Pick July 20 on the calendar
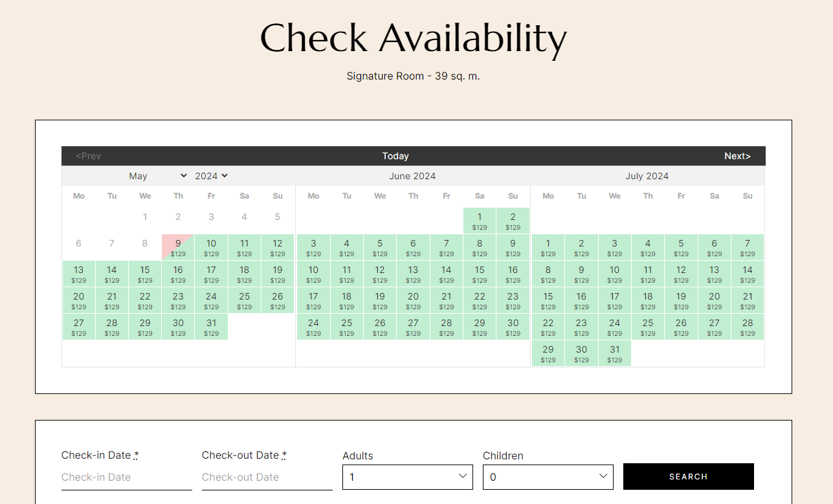The height and width of the screenshot is (504, 833). click(x=714, y=300)
